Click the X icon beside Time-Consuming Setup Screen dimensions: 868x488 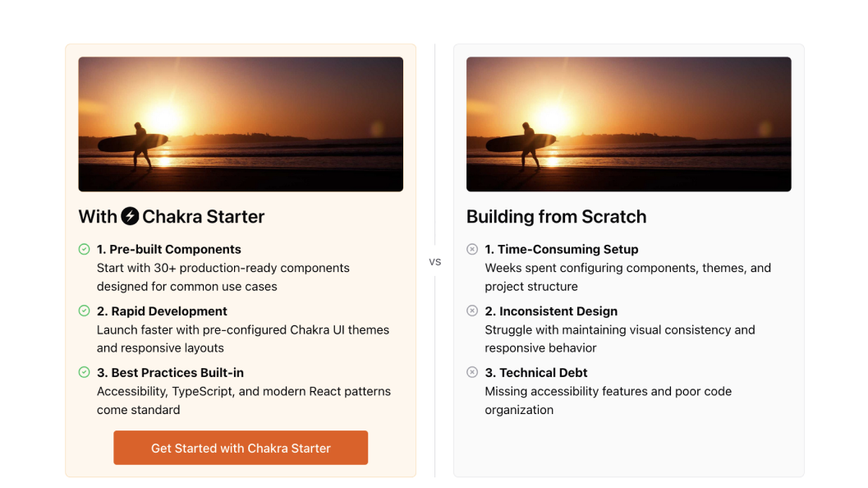click(x=472, y=249)
